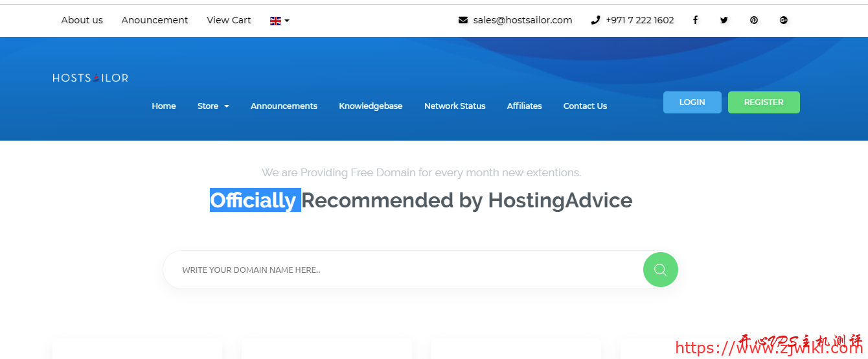Expand the language flag dropdown
This screenshot has height=359, width=868.
(x=279, y=21)
